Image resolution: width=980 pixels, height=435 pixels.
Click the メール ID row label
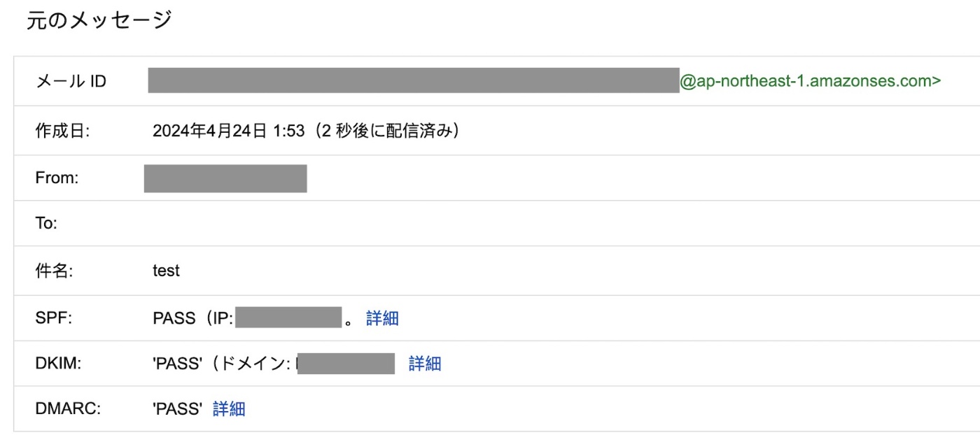(71, 82)
